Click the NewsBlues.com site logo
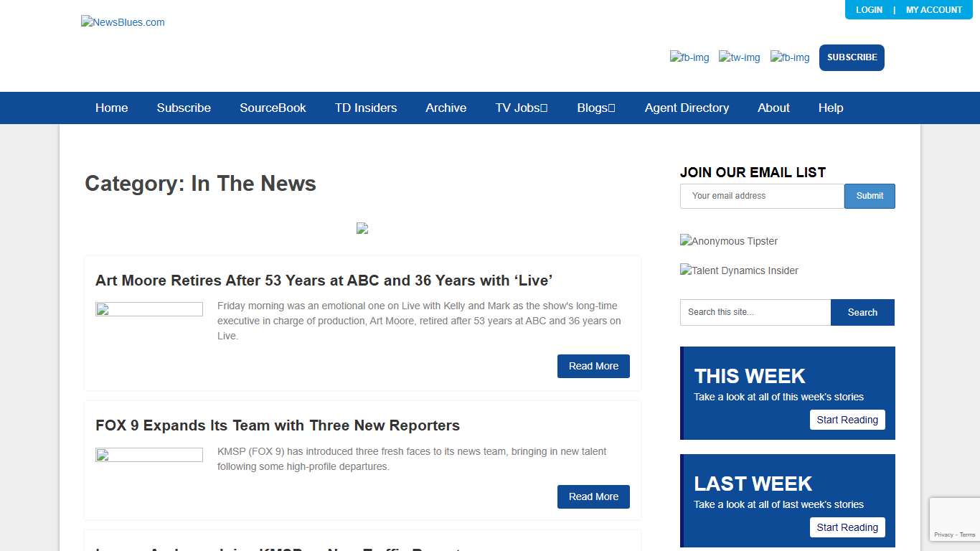This screenshot has width=980, height=551. [123, 22]
